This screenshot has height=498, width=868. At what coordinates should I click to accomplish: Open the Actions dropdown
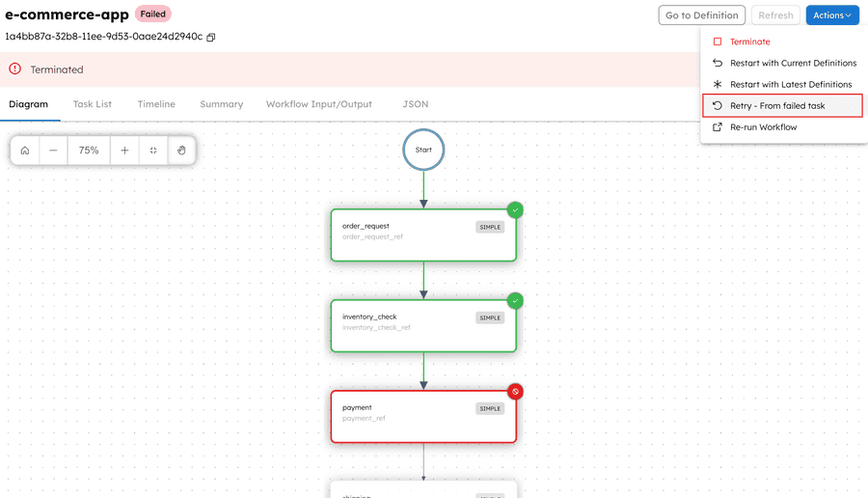coord(832,14)
